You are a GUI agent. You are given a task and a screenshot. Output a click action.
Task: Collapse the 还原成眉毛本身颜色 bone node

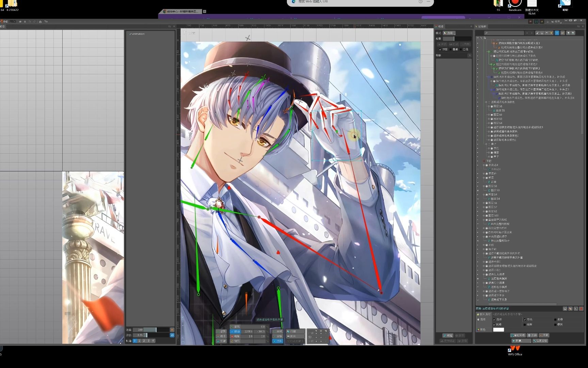[x=486, y=102]
